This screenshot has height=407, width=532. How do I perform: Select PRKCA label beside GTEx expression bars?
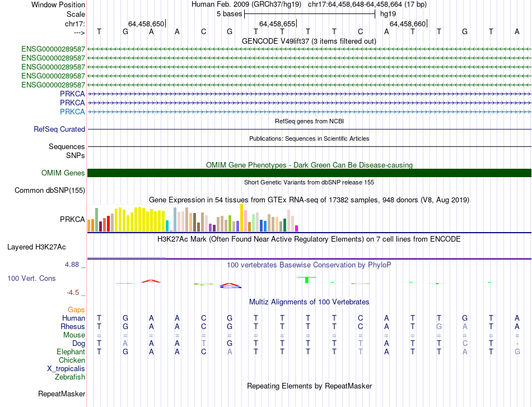tap(72, 219)
